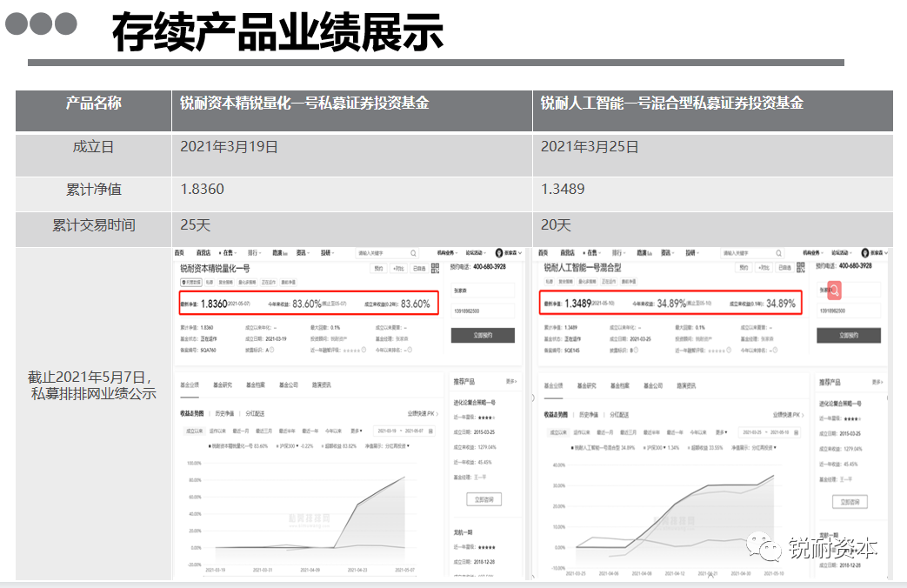Click calendar icon in left chart date range
907x588 pixels.
pyautogui.click(x=431, y=431)
